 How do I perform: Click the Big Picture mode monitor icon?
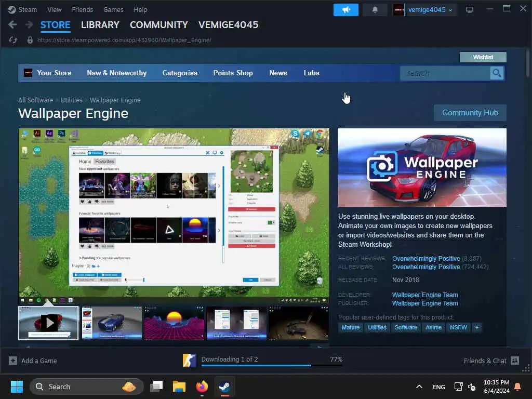[470, 10]
